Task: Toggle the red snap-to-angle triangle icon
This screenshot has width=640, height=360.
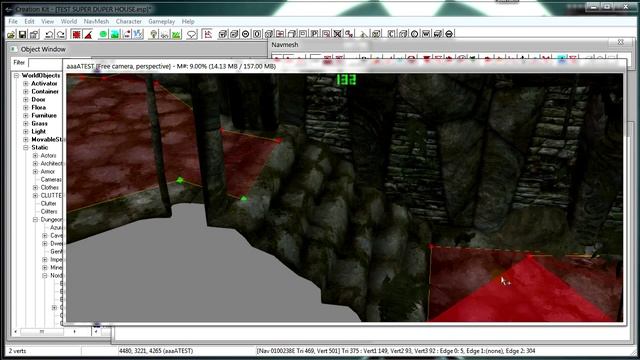Action: (88, 34)
